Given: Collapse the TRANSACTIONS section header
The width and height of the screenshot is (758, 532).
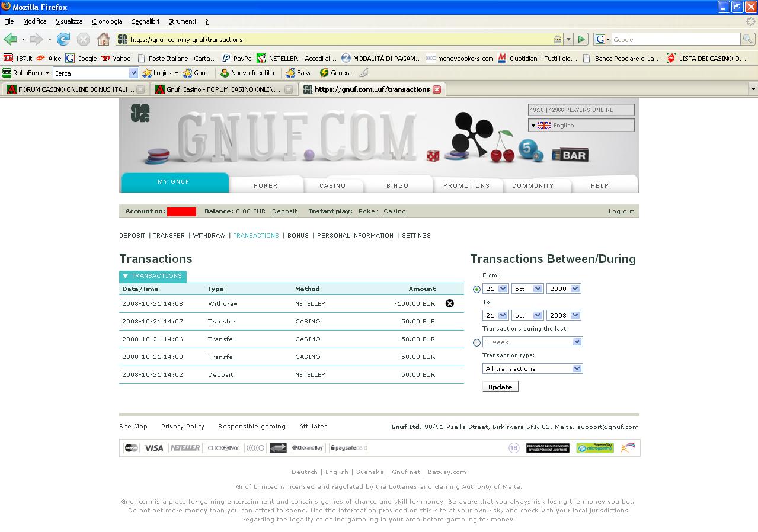Looking at the screenshot, I should tap(153, 276).
